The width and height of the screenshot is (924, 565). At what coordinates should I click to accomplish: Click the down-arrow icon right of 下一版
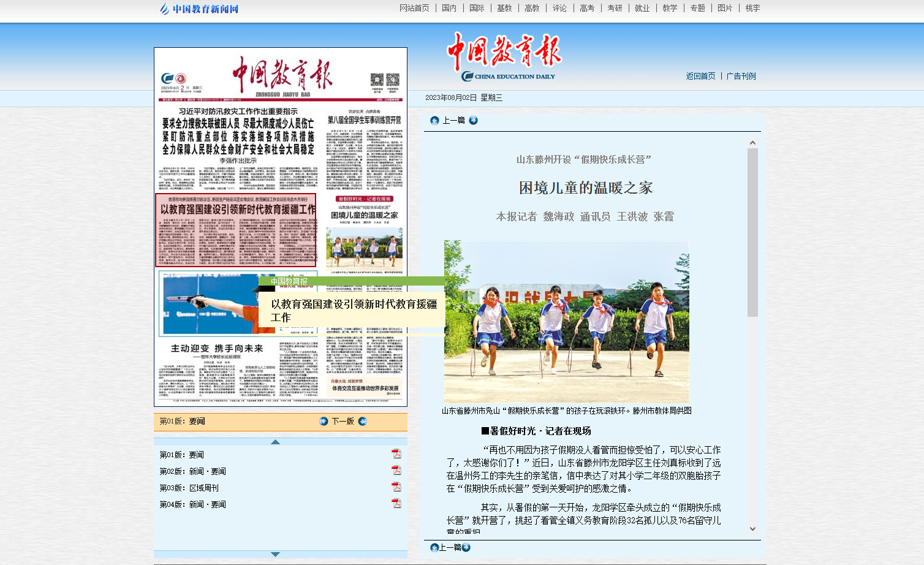click(362, 421)
